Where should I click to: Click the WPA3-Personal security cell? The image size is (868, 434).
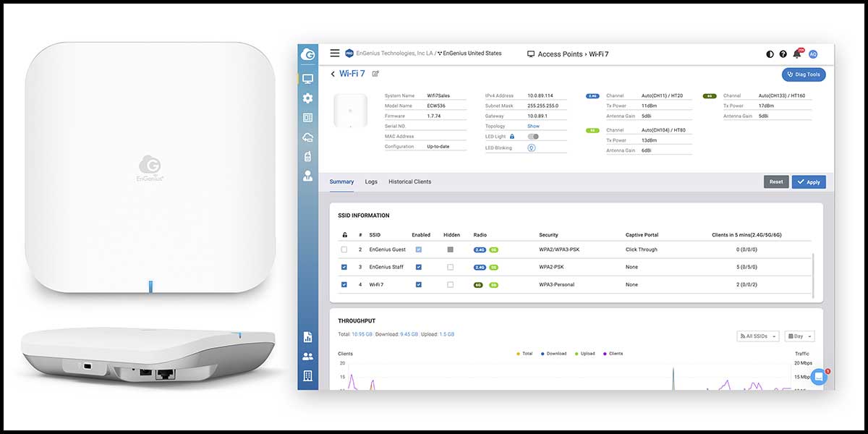[x=556, y=284]
